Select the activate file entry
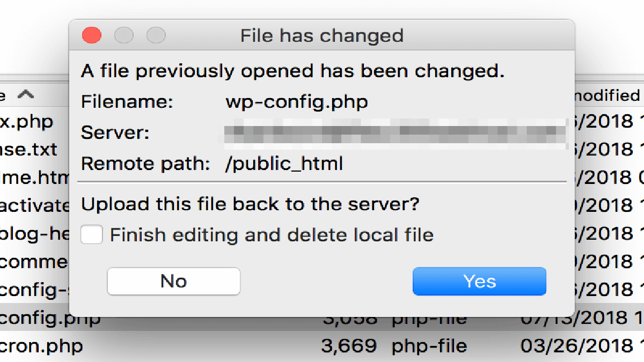 (35, 205)
